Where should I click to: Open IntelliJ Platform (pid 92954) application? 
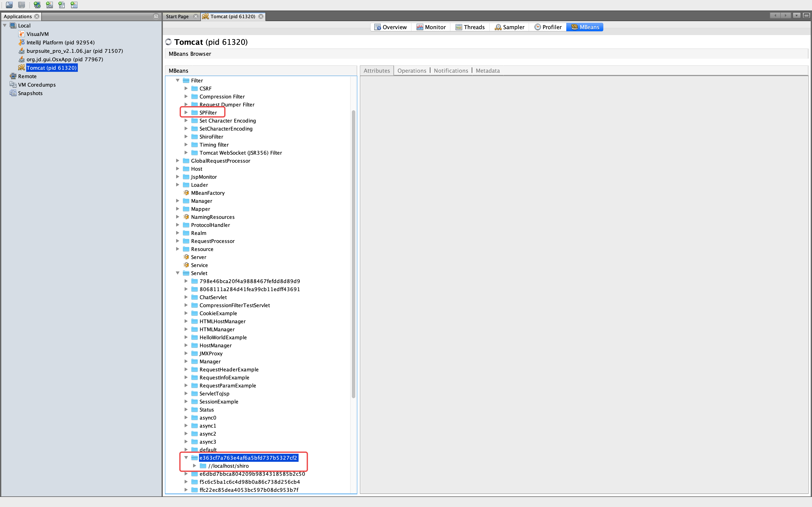coord(60,43)
